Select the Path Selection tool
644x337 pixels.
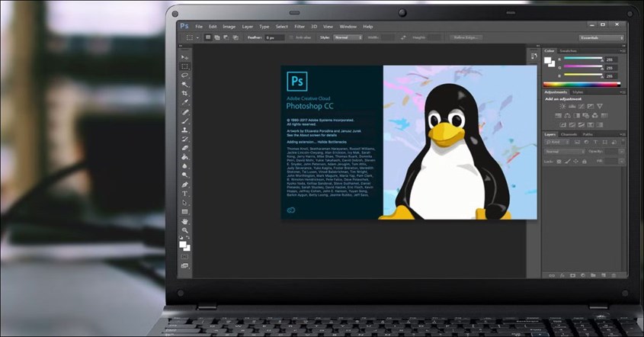[x=185, y=203]
